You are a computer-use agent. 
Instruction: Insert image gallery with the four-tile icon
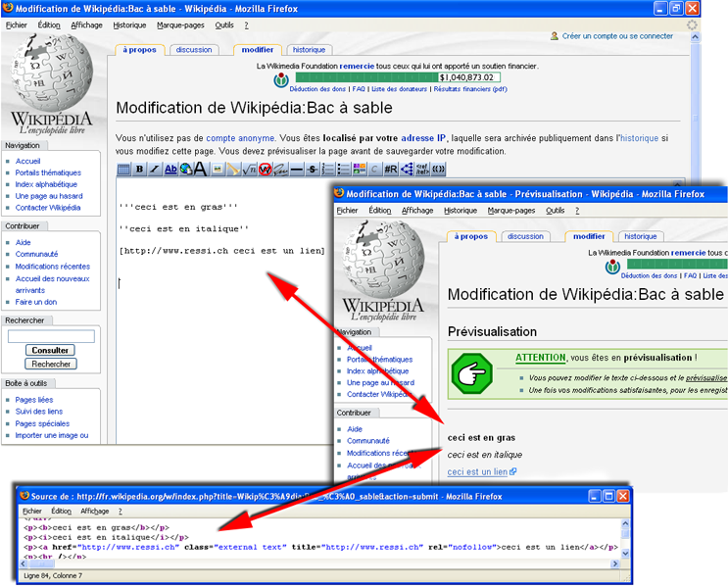pyautogui.click(x=360, y=170)
